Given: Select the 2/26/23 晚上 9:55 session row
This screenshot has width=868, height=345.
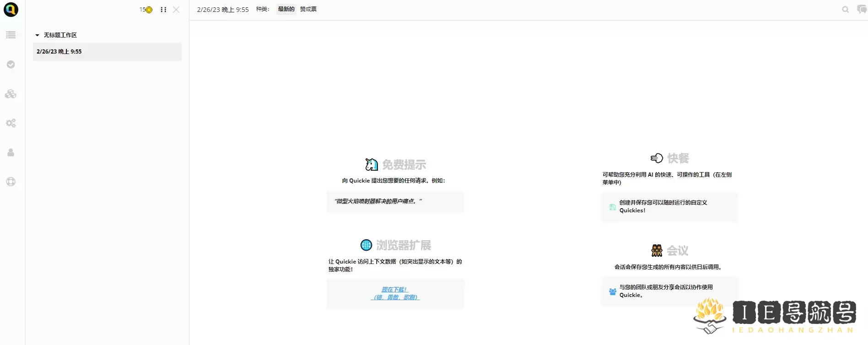Looking at the screenshot, I should (107, 52).
